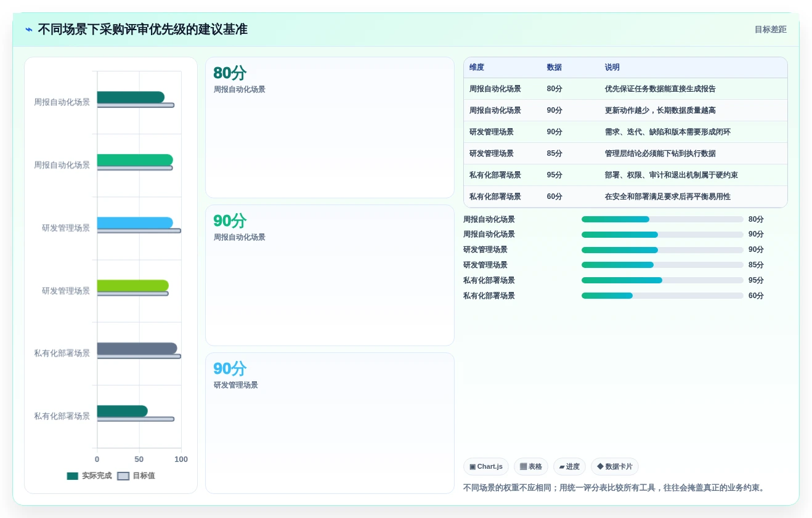Click the progress bar labeled 60分
Screen dimensions: 812x518
(x=662, y=296)
